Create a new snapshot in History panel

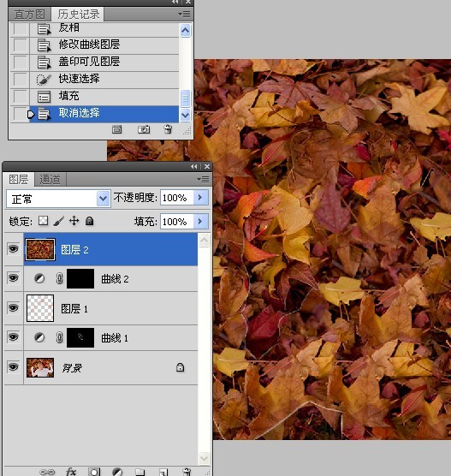coord(144,129)
